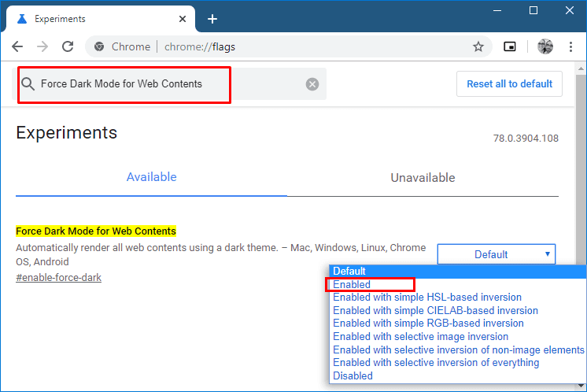Close the Experiments tab
This screenshot has width=587, height=392.
183,19
